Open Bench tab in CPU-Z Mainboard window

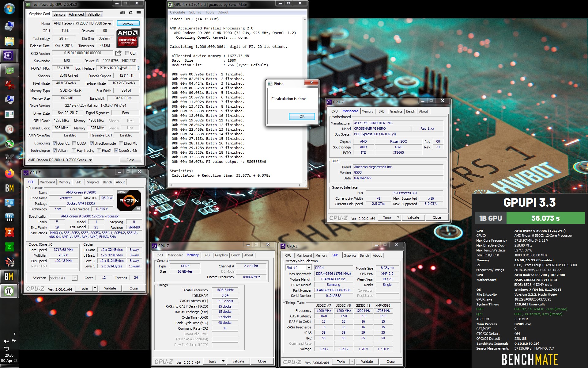(x=410, y=111)
